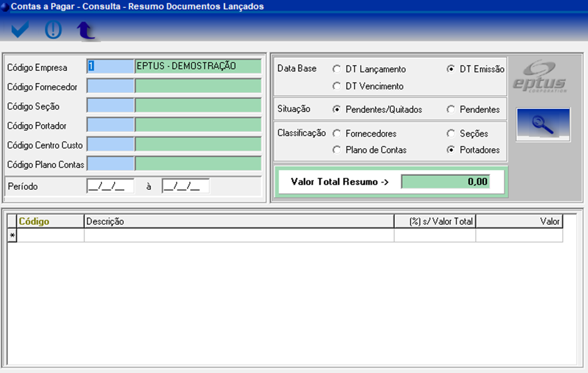Click the exclamation mark info icon
This screenshot has height=373, width=588.
[53, 30]
